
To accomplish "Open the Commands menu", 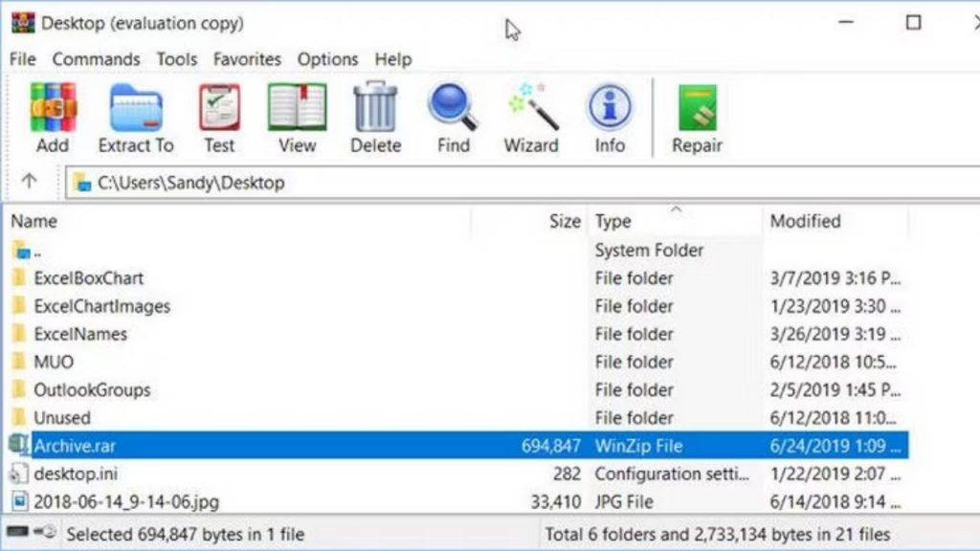I will tap(96, 59).
